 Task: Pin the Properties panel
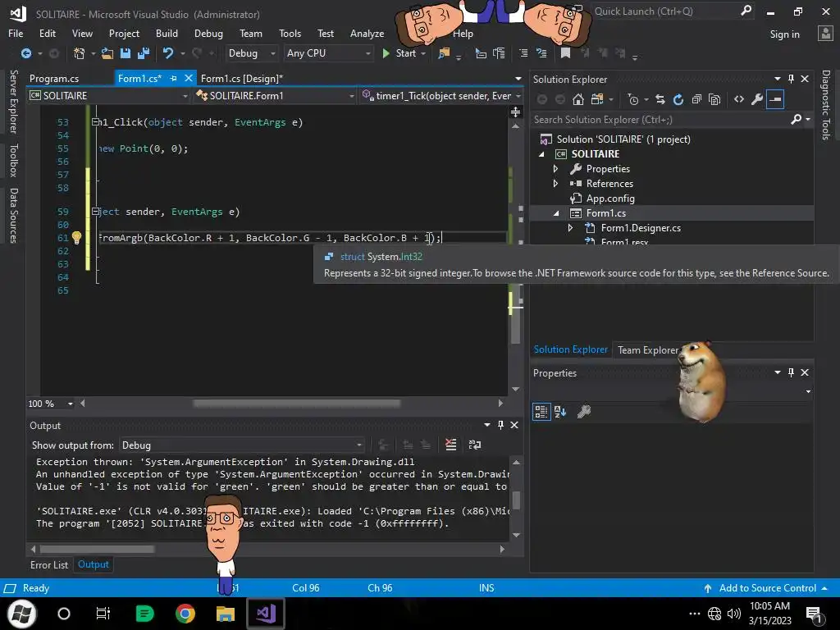[791, 372]
